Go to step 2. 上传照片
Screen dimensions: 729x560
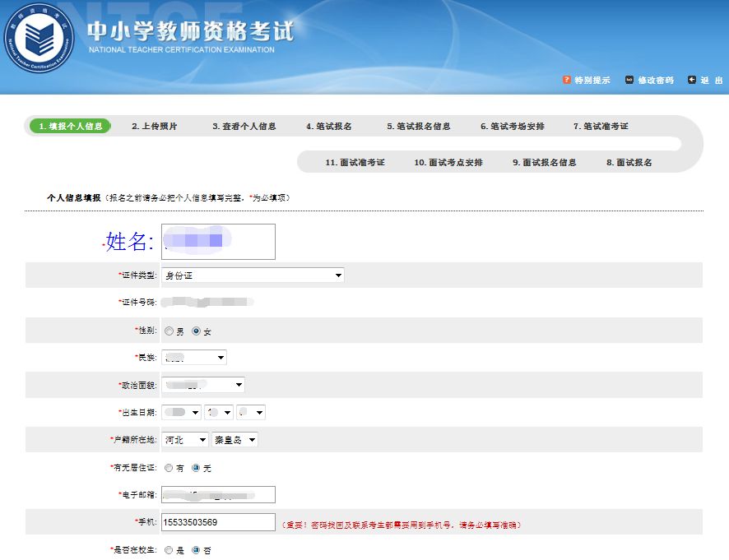point(155,127)
